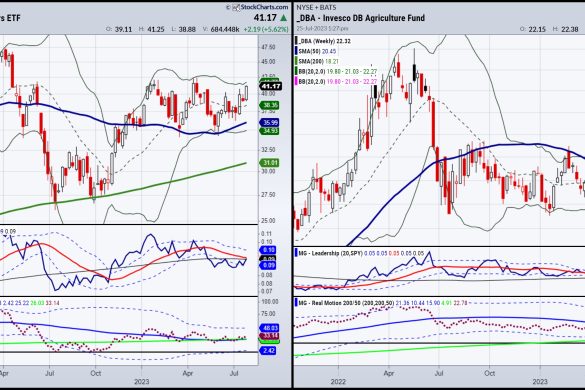Click the green 31.01 price tag
The height and width of the screenshot is (390, 585).
(x=270, y=163)
